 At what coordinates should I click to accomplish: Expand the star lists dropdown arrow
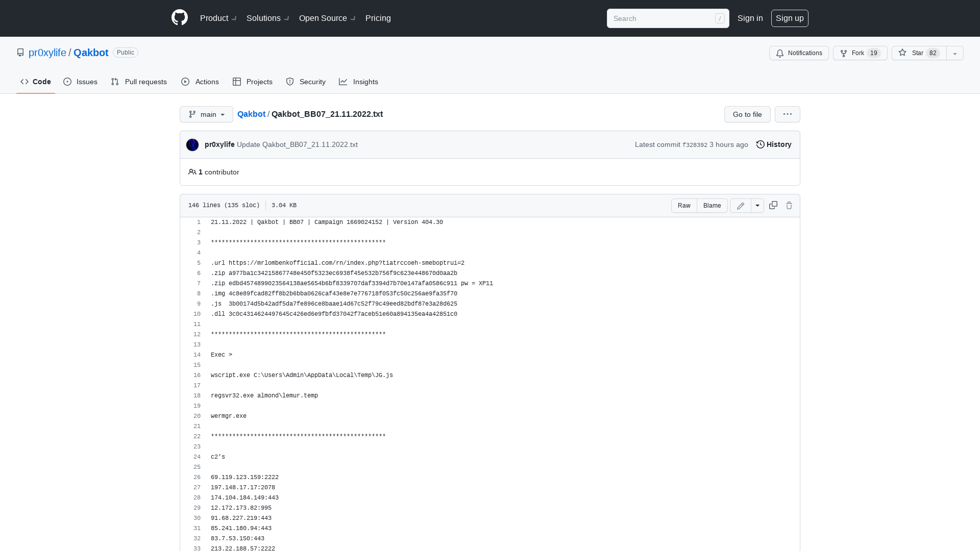[954, 53]
